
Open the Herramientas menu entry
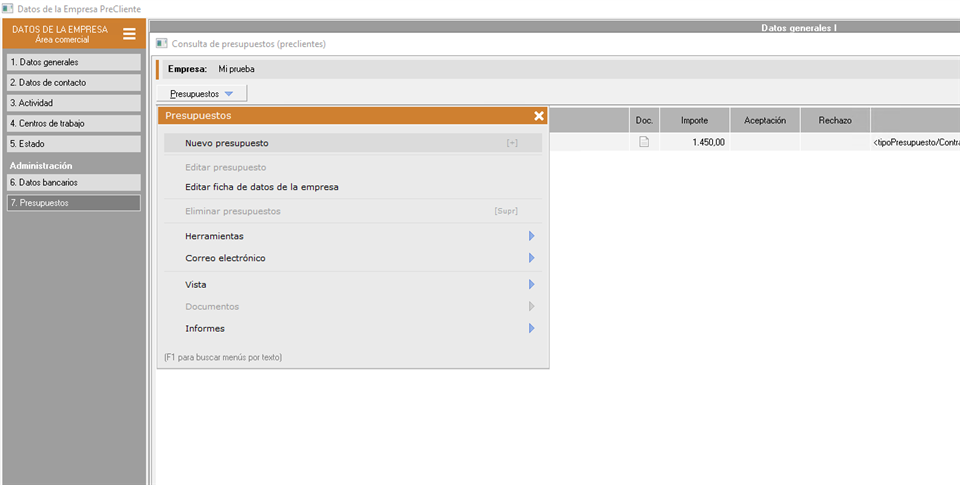point(353,236)
